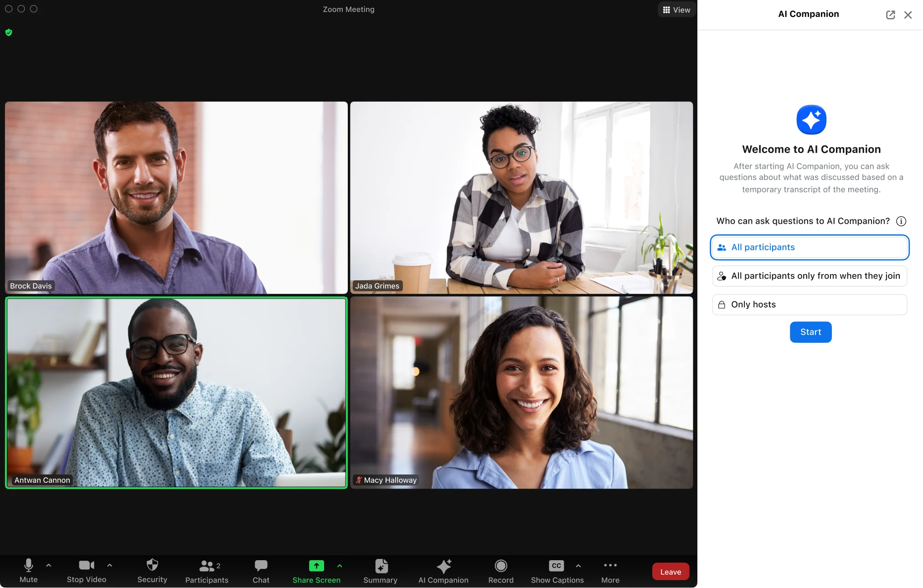This screenshot has width=923, height=588.
Task: Switch the gallery View layout
Action: pos(676,9)
